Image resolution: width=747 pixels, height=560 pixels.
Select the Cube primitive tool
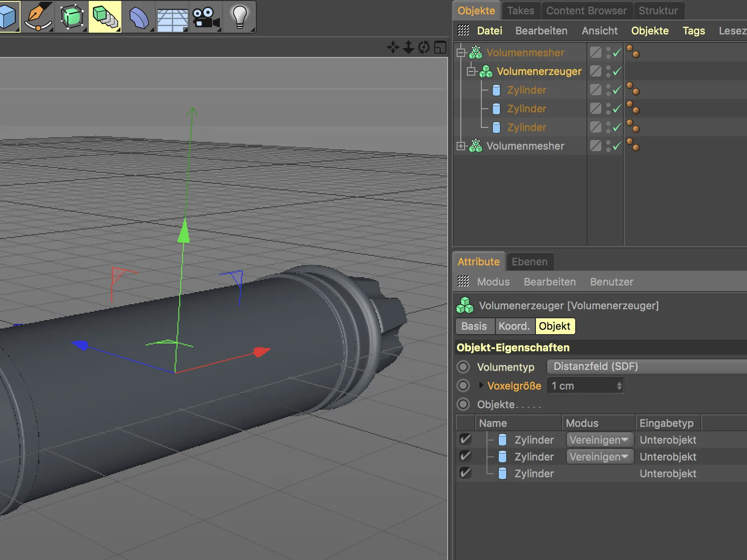pyautogui.click(x=8, y=17)
